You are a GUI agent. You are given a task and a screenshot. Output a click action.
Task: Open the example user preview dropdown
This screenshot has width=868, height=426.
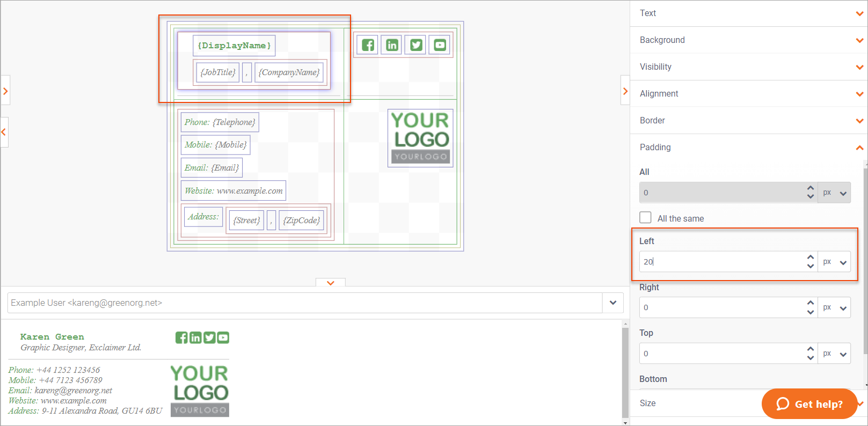[613, 303]
